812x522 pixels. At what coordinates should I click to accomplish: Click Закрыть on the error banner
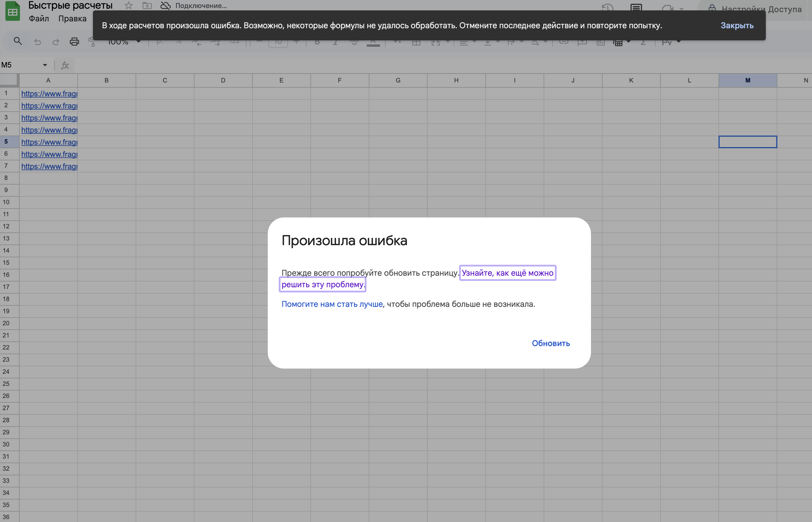[737, 25]
